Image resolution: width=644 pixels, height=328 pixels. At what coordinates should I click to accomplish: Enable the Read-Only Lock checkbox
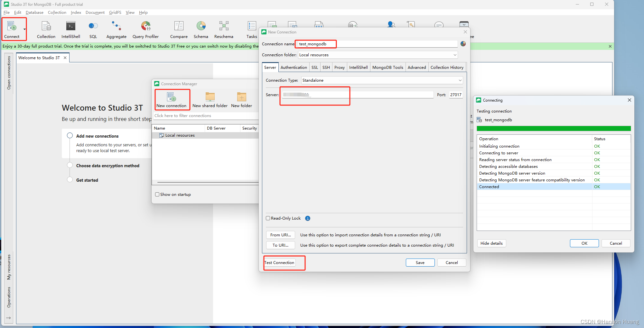coord(268,218)
